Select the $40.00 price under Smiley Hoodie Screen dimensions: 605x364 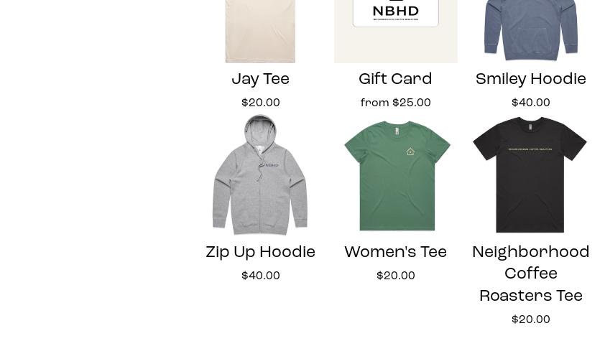[530, 103]
